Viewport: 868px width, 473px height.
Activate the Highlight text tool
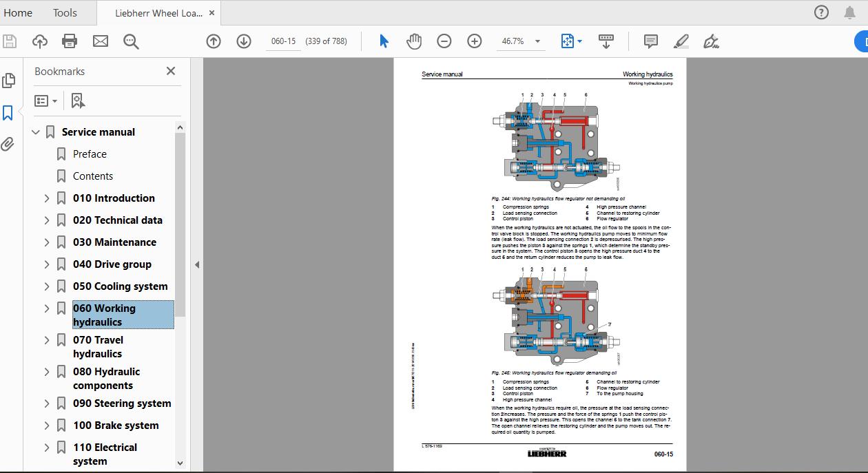[x=681, y=41]
